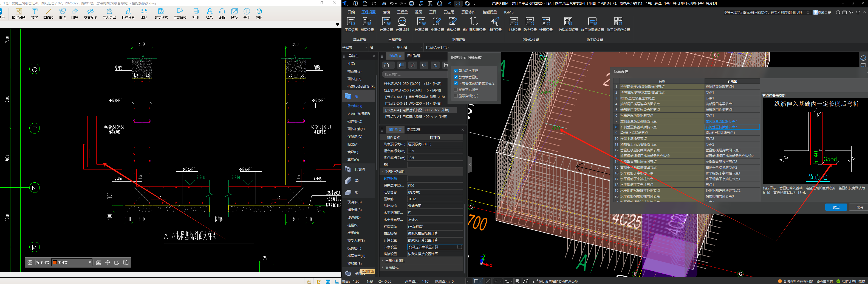The image size is (868, 284).
Task: Click the undo arrow in GTJ title bar
Action: [392, 3]
